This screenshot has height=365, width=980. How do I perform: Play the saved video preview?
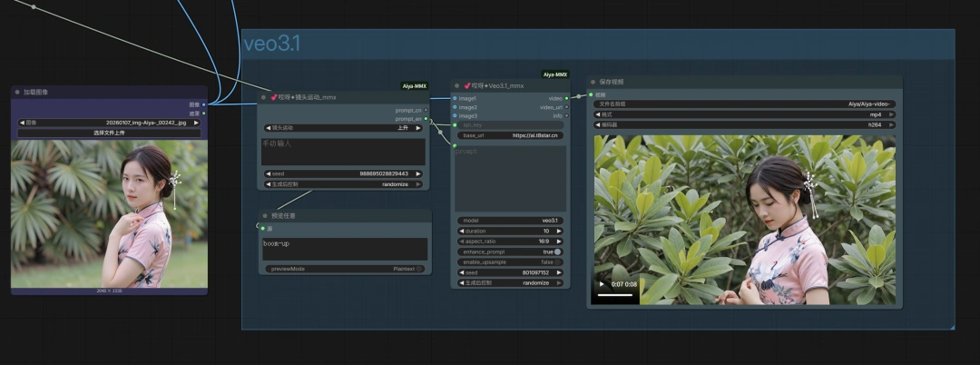click(602, 284)
